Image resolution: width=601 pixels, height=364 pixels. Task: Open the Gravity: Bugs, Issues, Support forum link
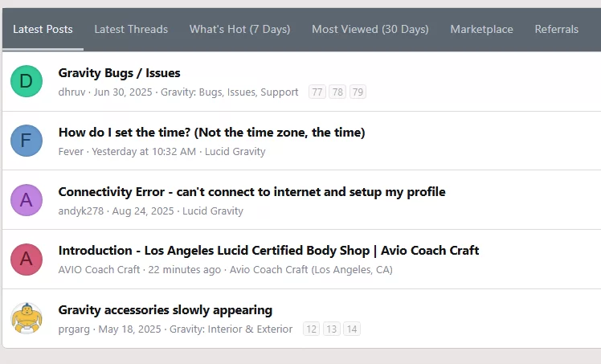tap(229, 92)
